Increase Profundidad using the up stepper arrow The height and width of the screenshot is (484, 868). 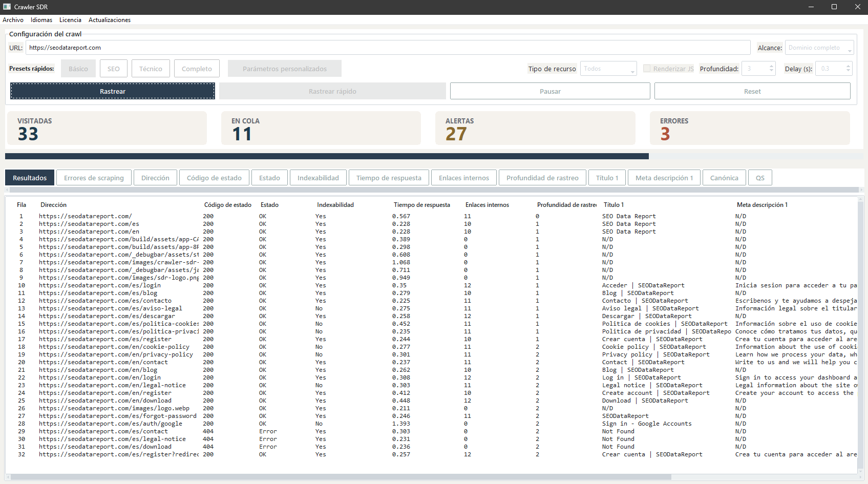click(x=771, y=66)
